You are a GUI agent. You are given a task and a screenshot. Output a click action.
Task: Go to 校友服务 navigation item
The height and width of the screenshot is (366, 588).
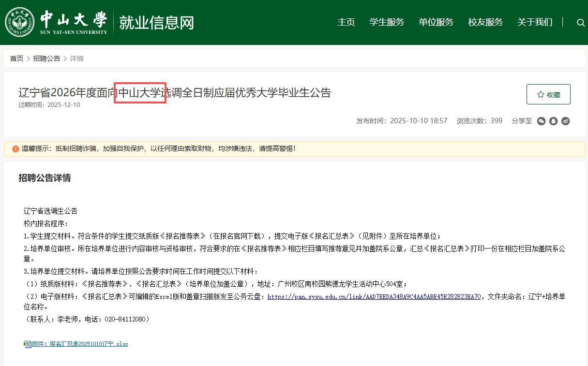tap(485, 22)
